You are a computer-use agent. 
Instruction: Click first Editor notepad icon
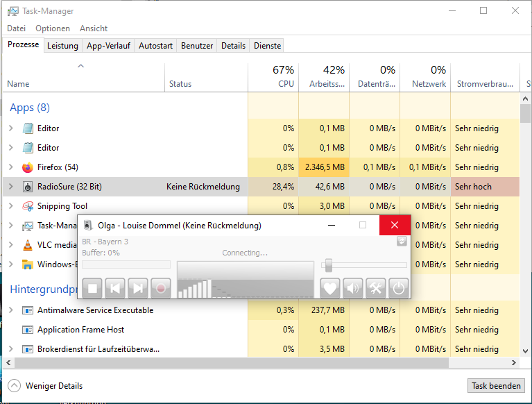(x=28, y=128)
